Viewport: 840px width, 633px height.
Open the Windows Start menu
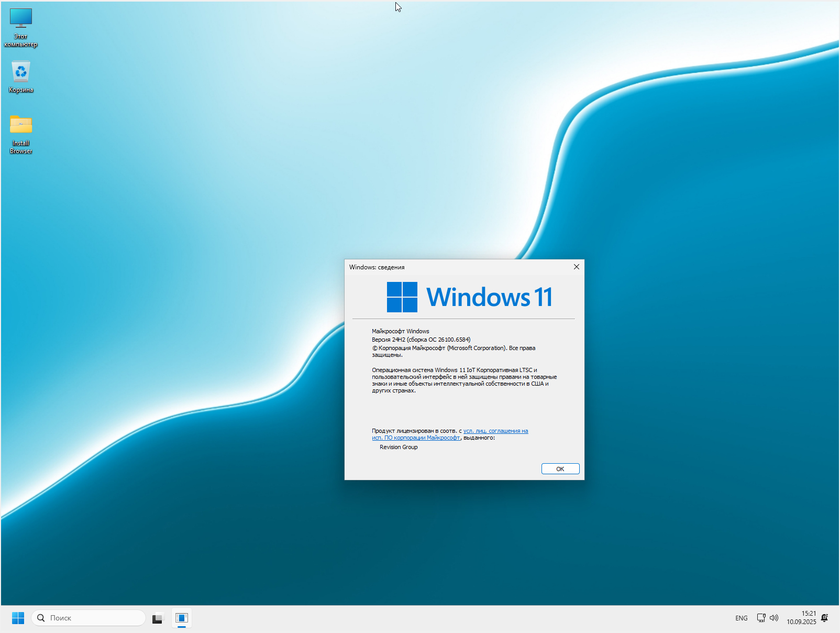pos(18,618)
